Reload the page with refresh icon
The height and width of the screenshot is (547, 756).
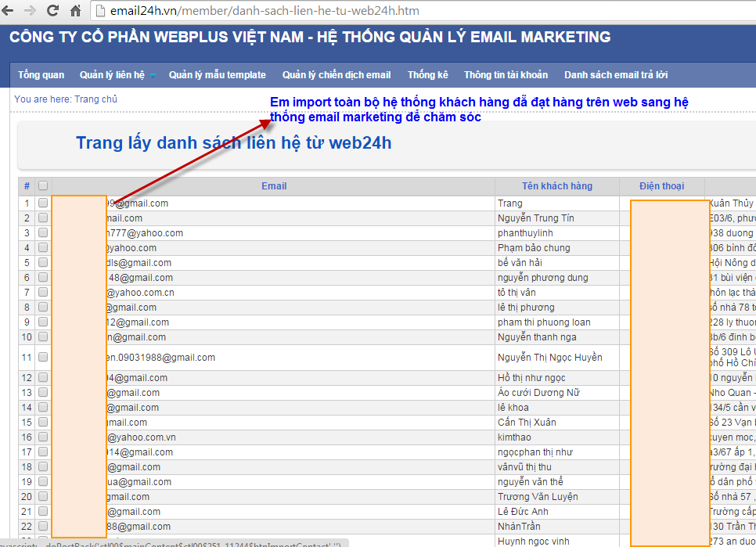click(52, 10)
